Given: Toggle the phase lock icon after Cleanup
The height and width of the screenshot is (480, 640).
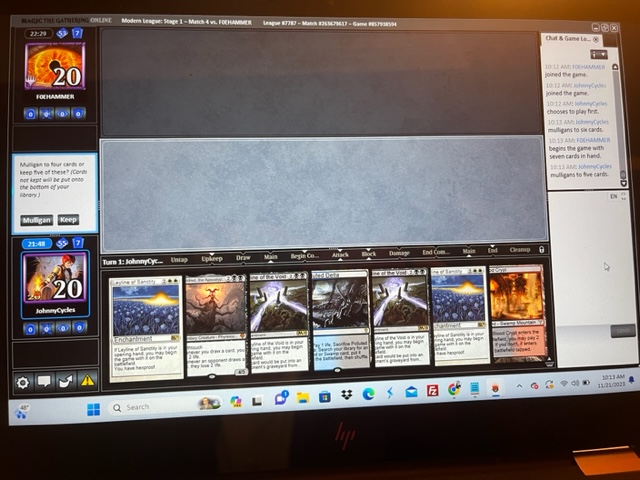Looking at the screenshot, I should click(x=541, y=250).
